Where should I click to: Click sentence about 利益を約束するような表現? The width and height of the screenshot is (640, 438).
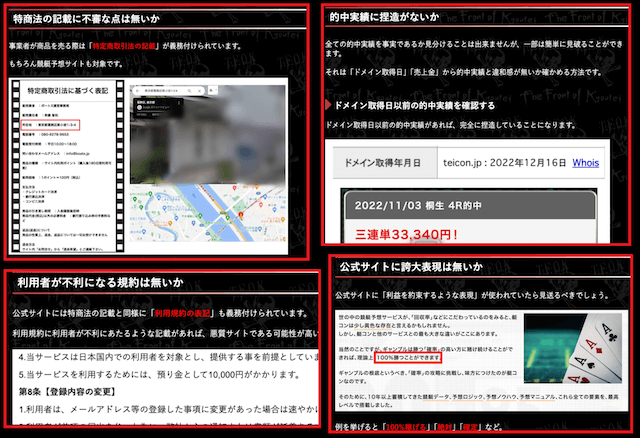[x=472, y=295]
